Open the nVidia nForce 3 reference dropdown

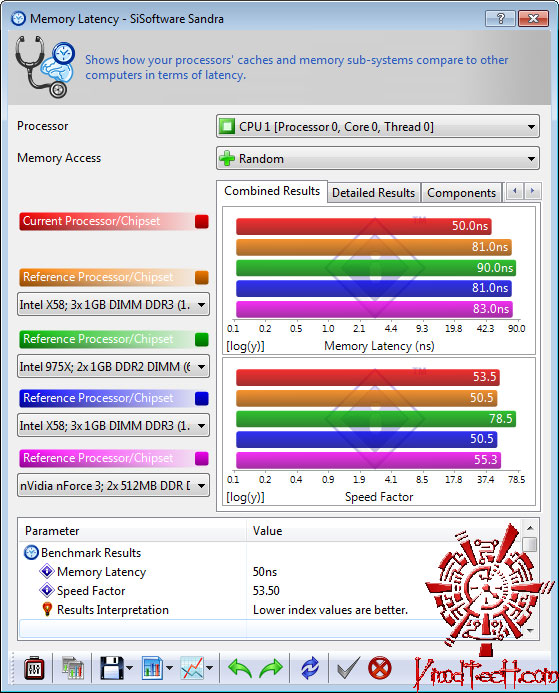click(113, 486)
